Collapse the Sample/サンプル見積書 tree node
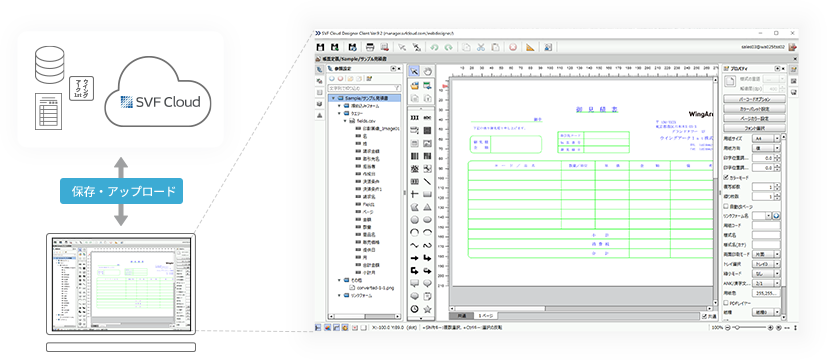The width and height of the screenshot is (827, 360). click(333, 99)
